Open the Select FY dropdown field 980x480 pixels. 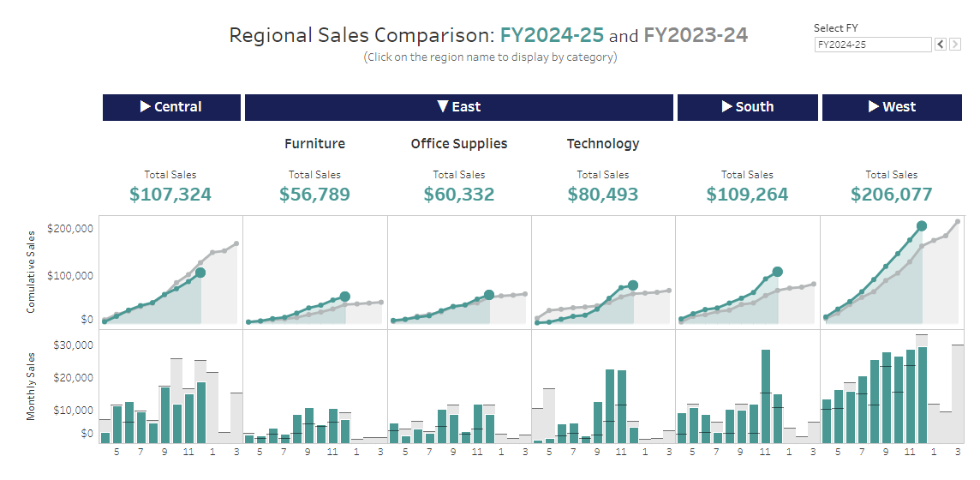click(872, 45)
